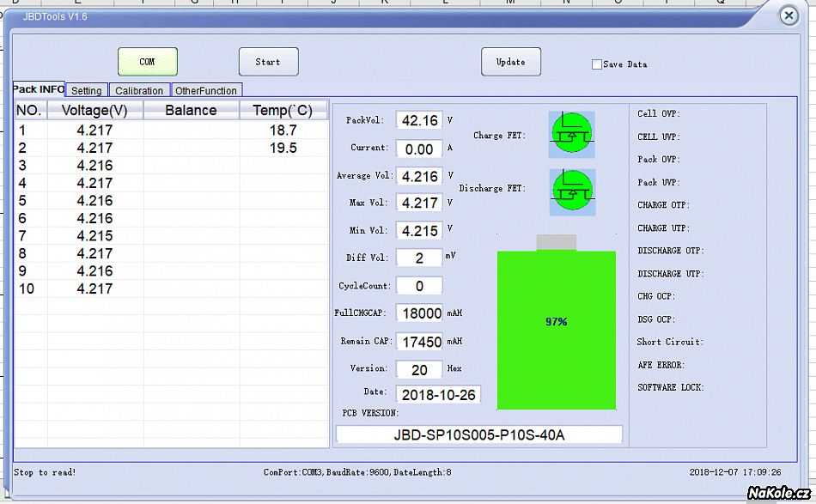Click the Discharge FET status icon
The image size is (816, 504).
click(571, 188)
